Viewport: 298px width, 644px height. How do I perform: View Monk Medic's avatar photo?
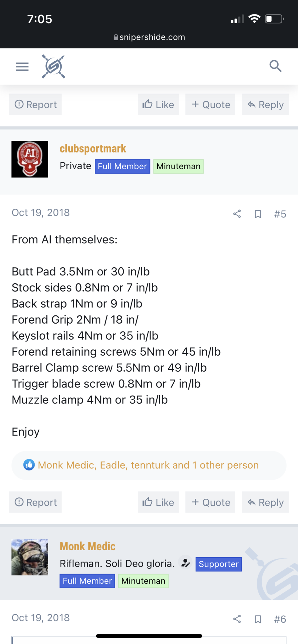click(30, 557)
